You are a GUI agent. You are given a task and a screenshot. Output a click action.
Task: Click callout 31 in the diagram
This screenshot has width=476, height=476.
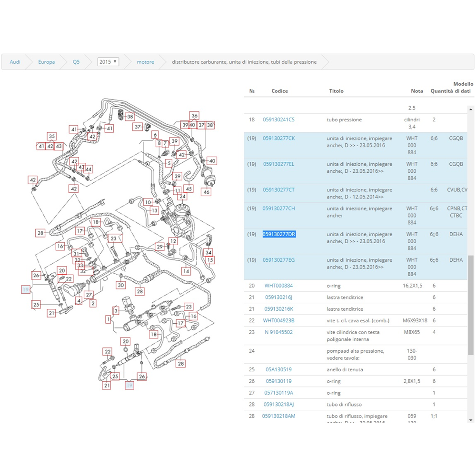[x=76, y=254]
